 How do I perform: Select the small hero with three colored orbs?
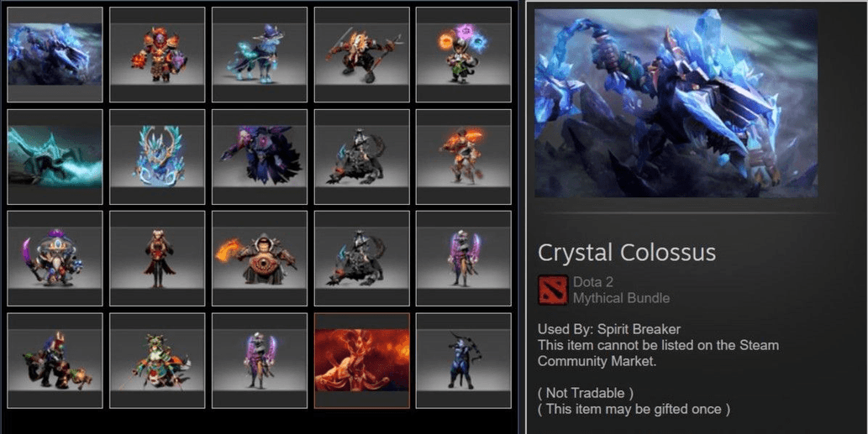464,55
